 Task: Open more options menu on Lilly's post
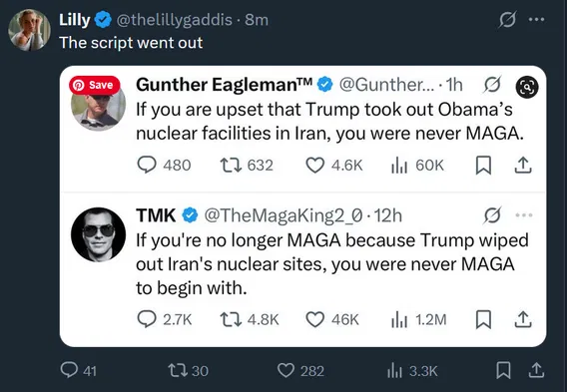point(536,20)
